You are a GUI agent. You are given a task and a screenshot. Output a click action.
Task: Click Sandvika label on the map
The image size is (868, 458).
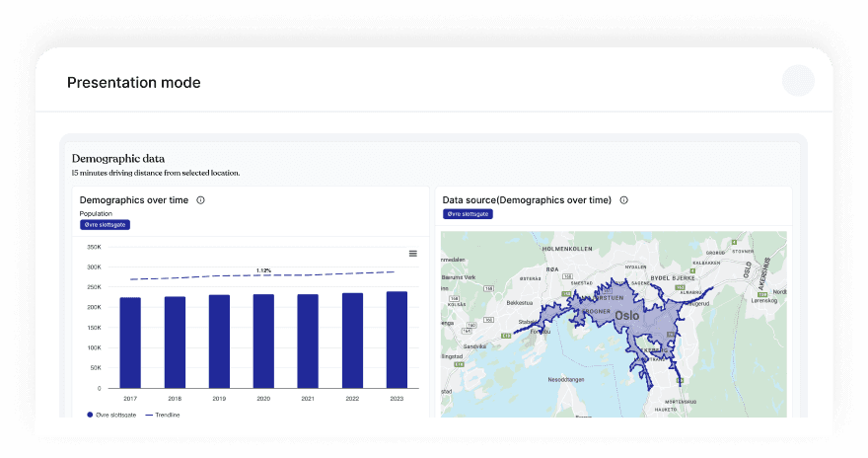tap(474, 346)
